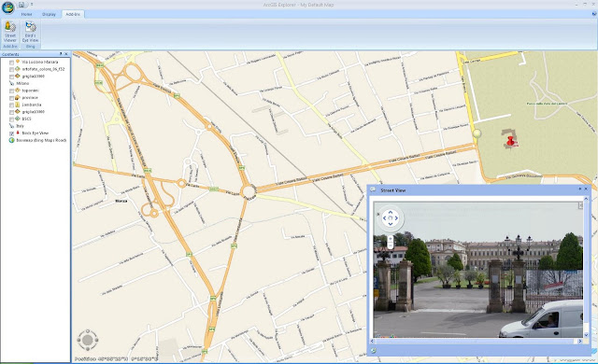The height and width of the screenshot is (364, 598).
Task: Open the ArcGIS Explorer globe application menu
Action: tap(7, 7)
